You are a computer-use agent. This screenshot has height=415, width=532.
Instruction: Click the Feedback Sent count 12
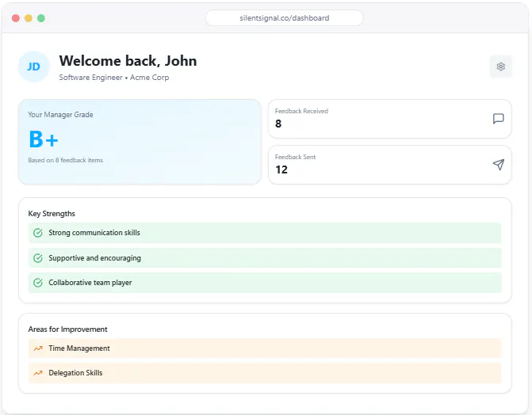click(x=281, y=169)
